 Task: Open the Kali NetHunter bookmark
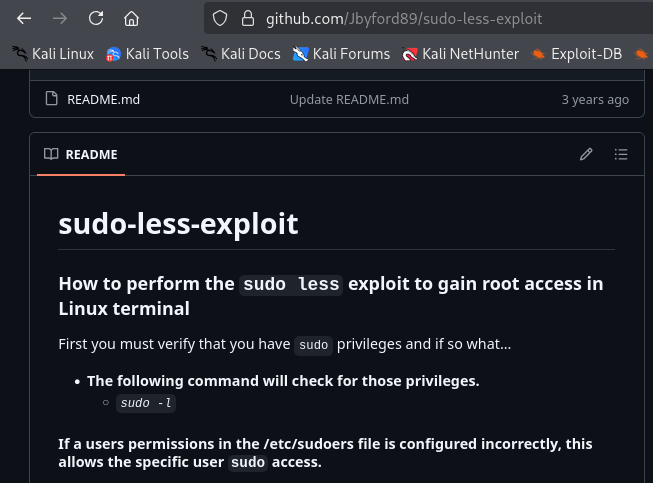point(460,54)
